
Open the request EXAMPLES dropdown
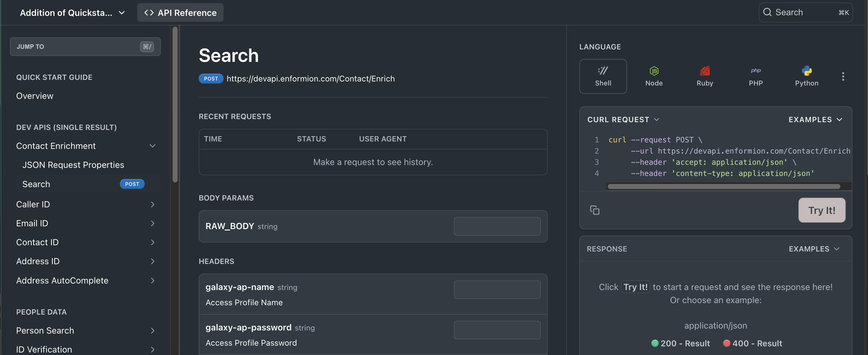tap(815, 119)
